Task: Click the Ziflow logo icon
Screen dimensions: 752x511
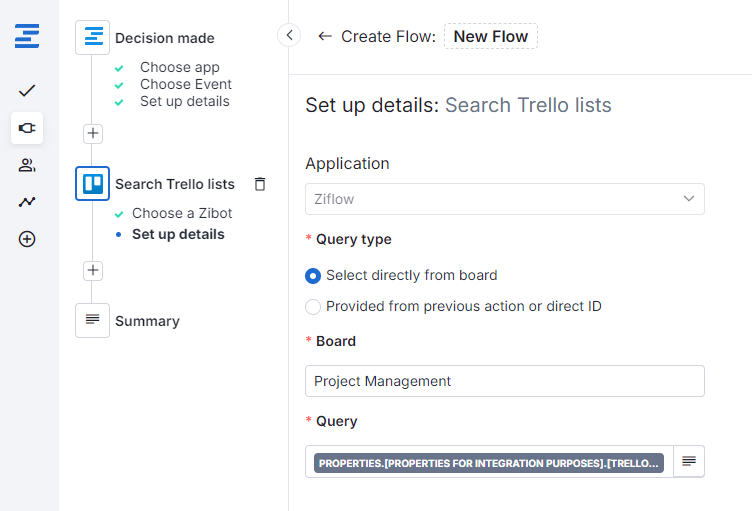Action: click(27, 37)
